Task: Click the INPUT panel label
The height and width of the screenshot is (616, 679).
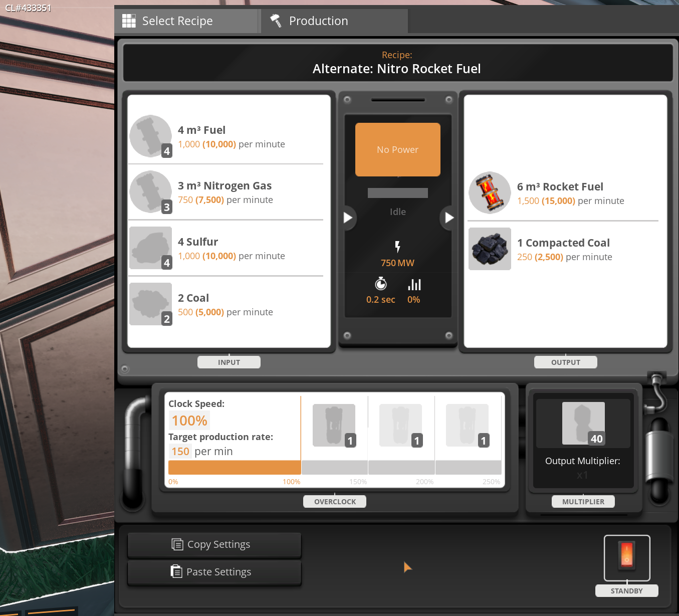Action: coord(229,362)
